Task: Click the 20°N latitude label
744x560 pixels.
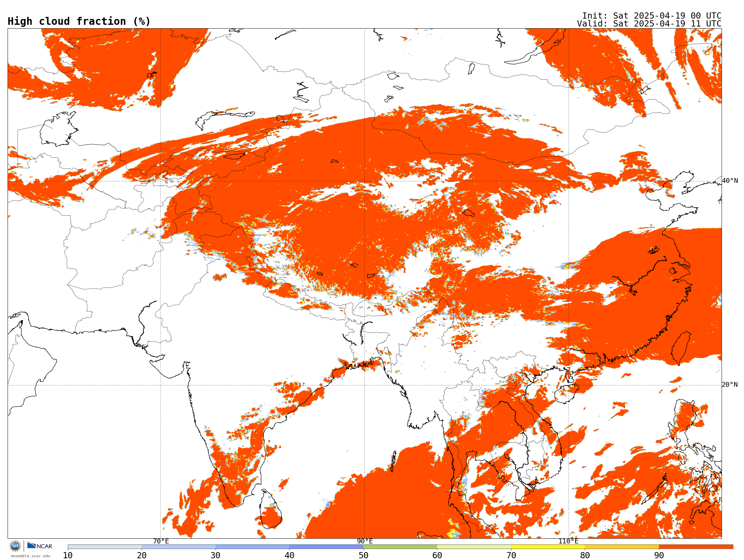Action: [x=730, y=385]
